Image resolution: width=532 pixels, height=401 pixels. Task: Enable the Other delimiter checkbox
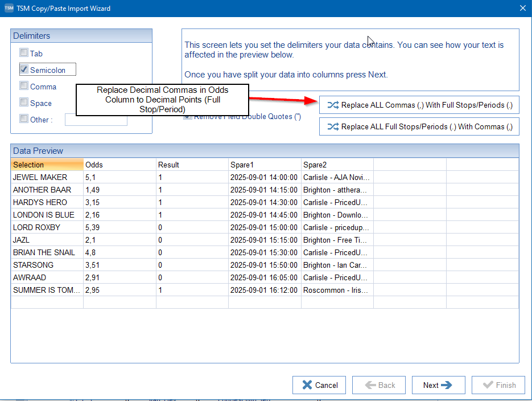coord(24,119)
